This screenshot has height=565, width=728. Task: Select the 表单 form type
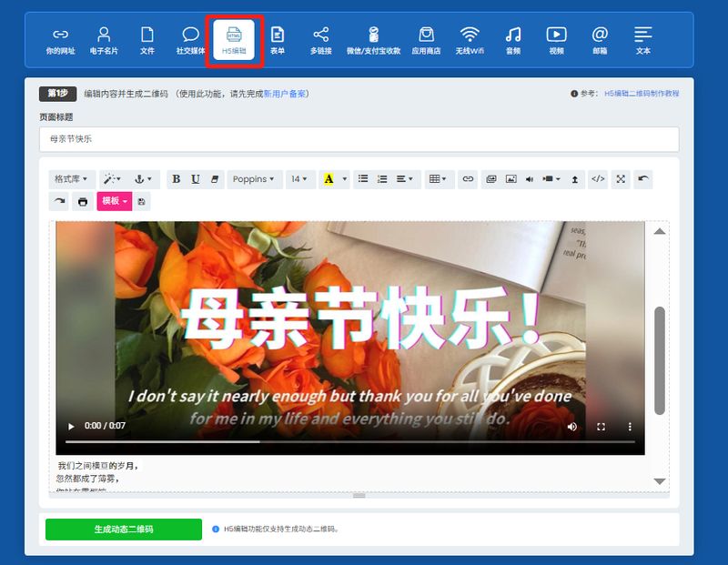point(278,41)
